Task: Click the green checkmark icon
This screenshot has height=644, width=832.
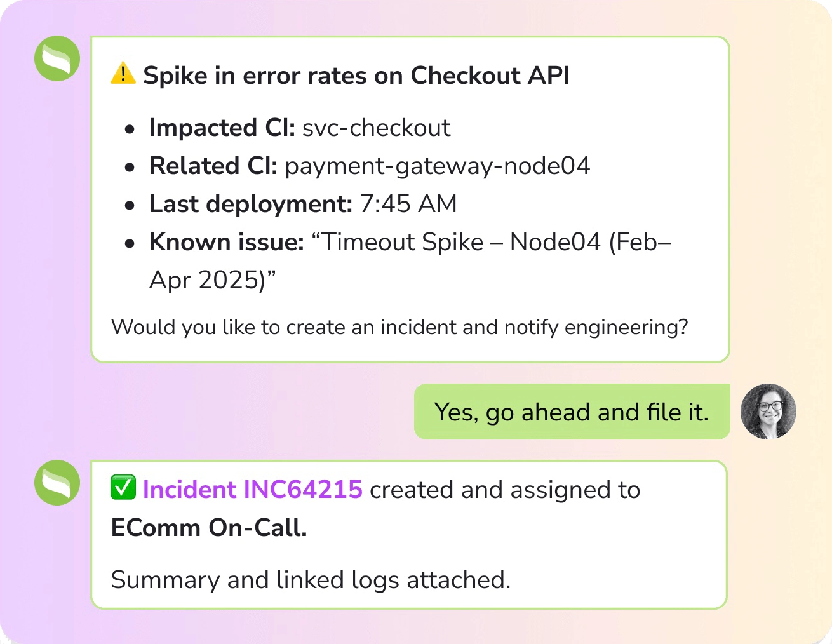Action: (123, 488)
